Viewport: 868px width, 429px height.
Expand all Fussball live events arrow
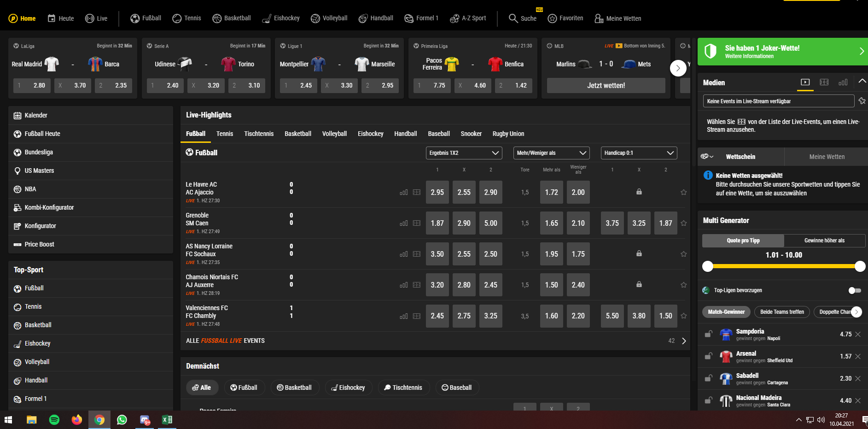[x=684, y=341]
